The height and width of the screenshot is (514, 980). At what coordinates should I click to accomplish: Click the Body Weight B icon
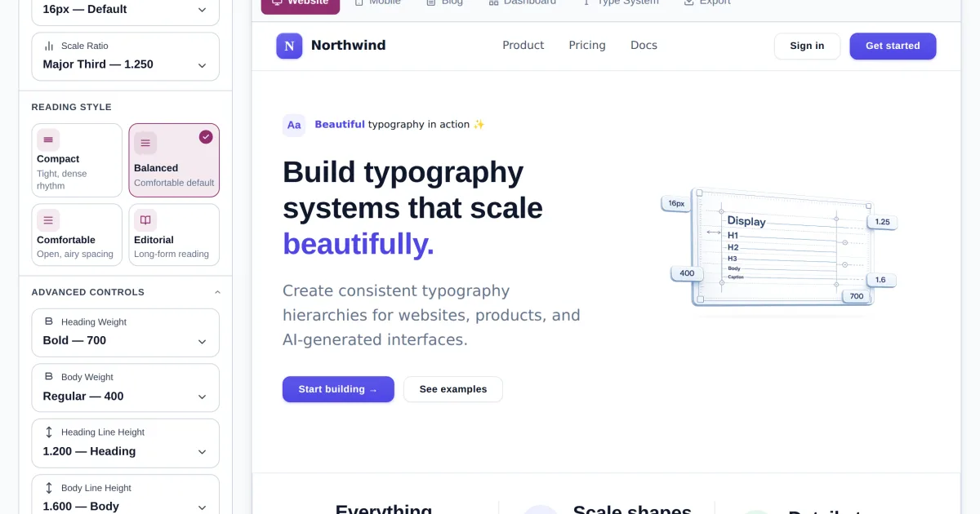(x=49, y=377)
